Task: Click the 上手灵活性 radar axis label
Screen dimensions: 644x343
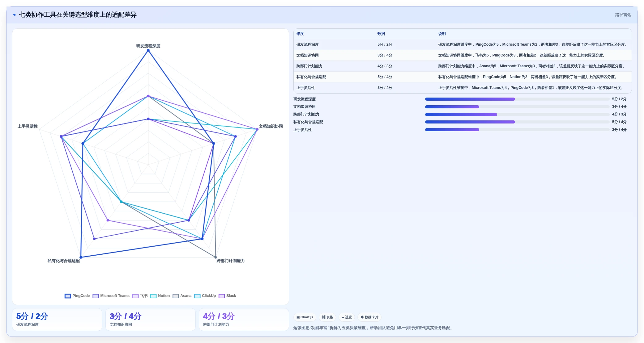Action: [28, 126]
